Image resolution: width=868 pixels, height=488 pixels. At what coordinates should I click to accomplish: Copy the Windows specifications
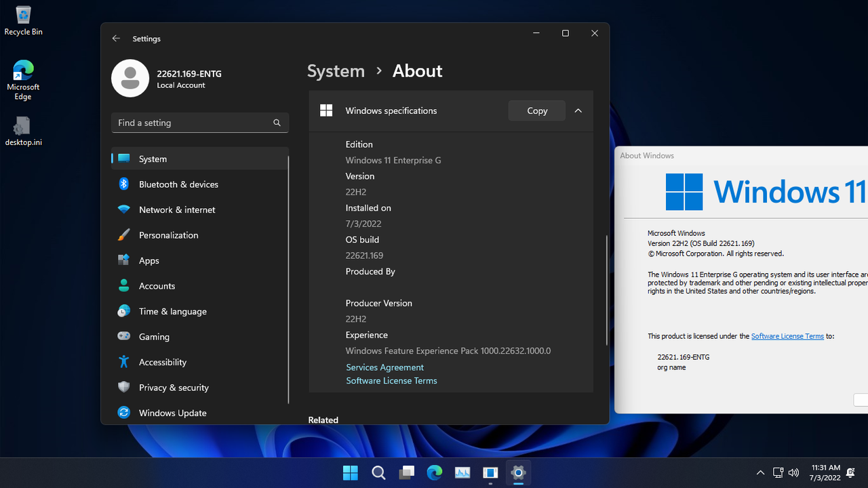(536, 111)
